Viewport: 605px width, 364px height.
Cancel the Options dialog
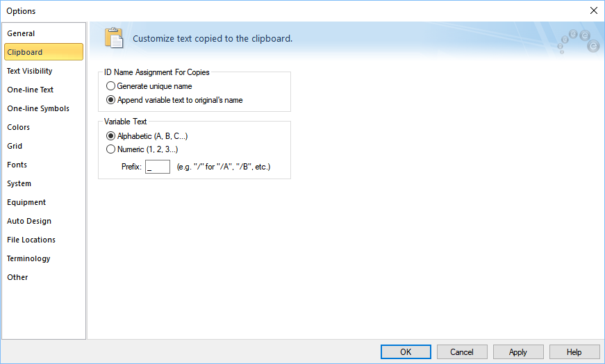point(462,352)
